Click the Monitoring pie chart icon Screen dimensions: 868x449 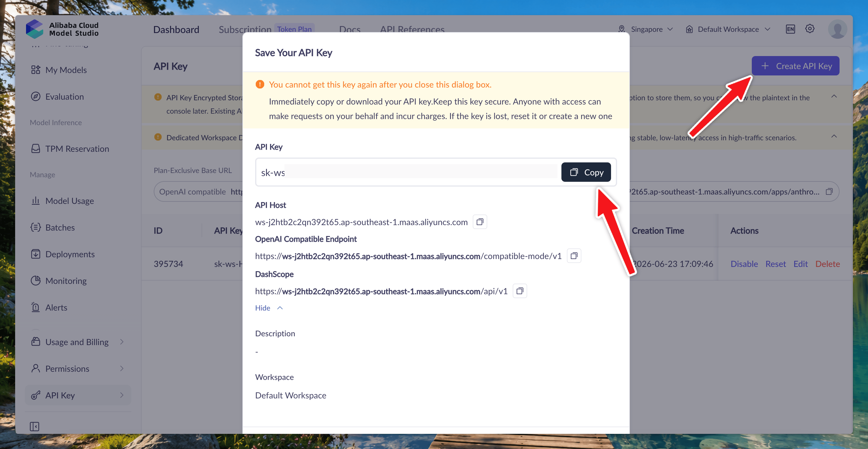35,281
